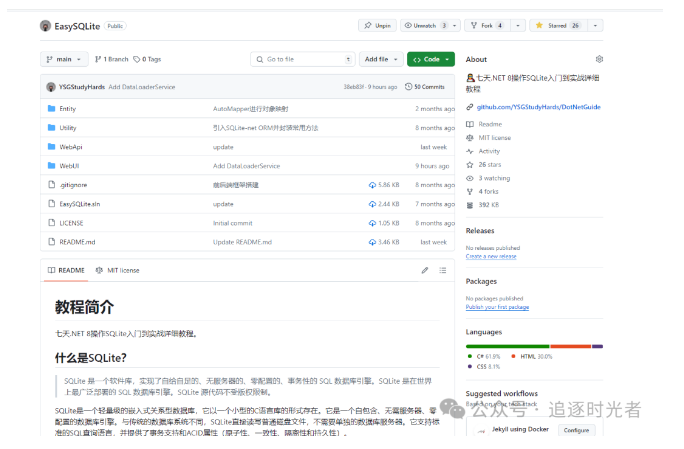Click the 26 stars link

[x=489, y=165]
